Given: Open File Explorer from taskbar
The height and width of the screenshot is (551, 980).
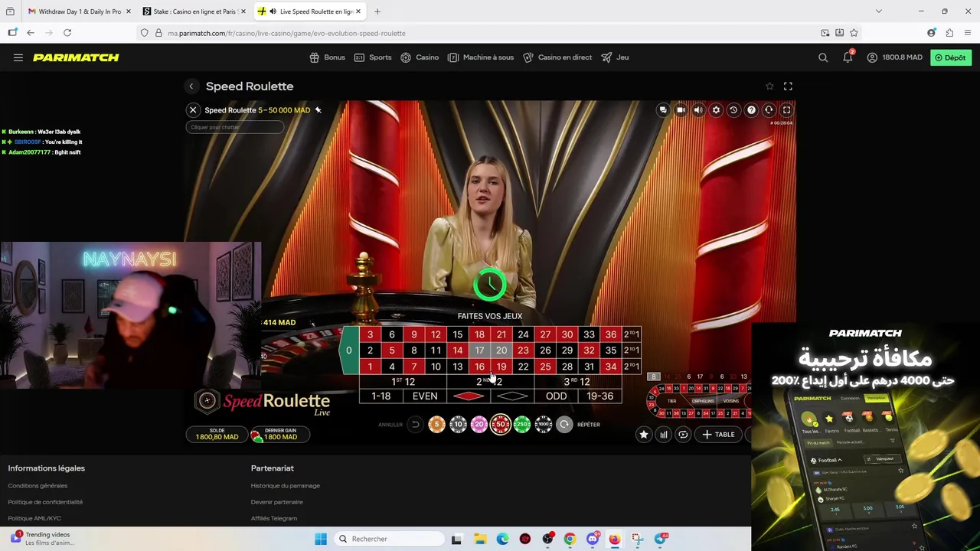Looking at the screenshot, I should coord(480,539).
